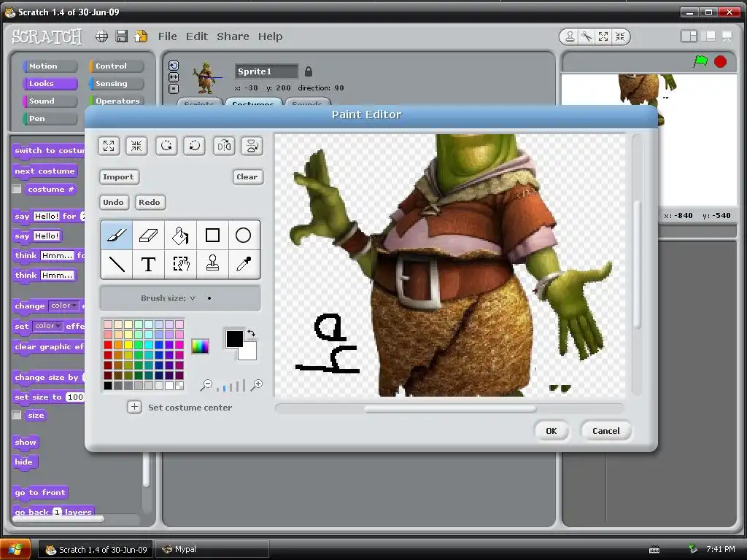Open color dropdown in set effect block
Screen dimensions: 747x560
coord(47,326)
